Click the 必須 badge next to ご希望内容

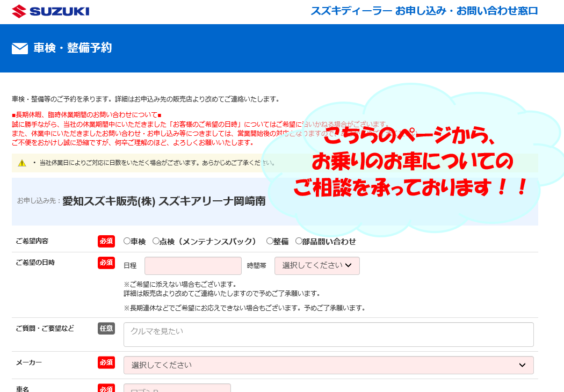tap(106, 241)
